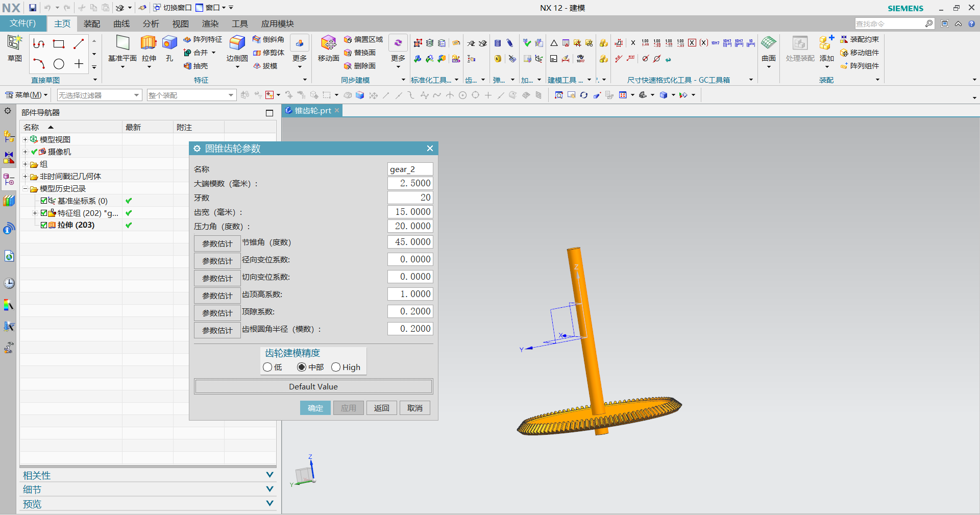Select the 合并 unite tool
The image size is (980, 515).
(x=196, y=53)
